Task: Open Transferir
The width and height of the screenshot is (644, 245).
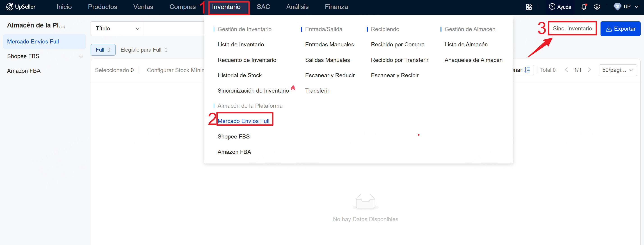Action: 317,91
